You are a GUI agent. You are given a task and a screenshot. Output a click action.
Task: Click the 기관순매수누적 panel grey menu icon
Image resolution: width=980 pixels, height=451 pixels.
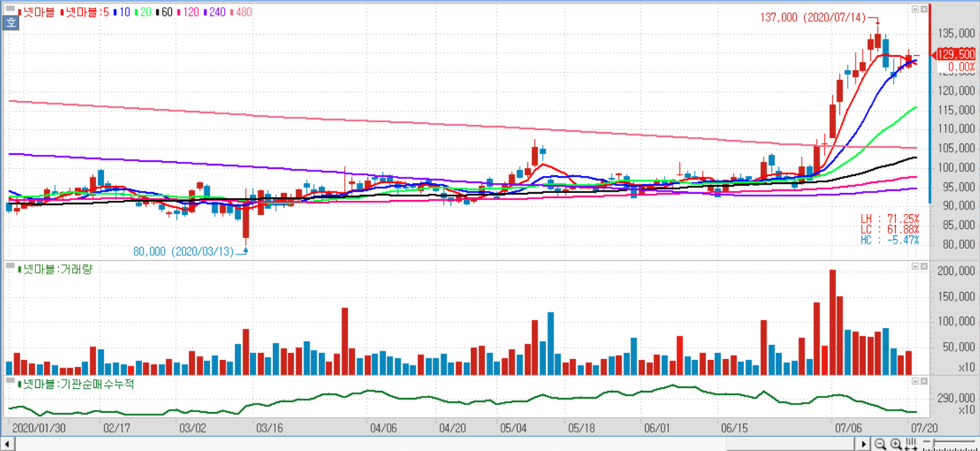point(10,381)
